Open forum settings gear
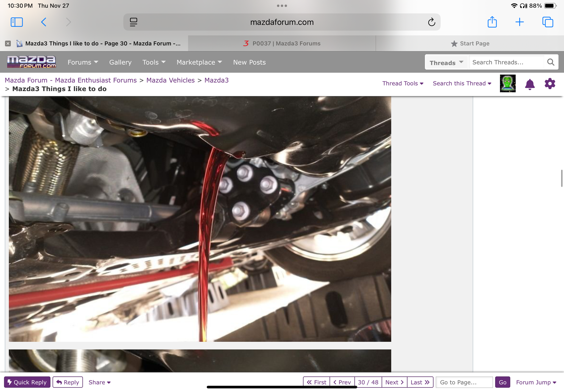Image resolution: width=564 pixels, height=392 pixels. pyautogui.click(x=550, y=84)
